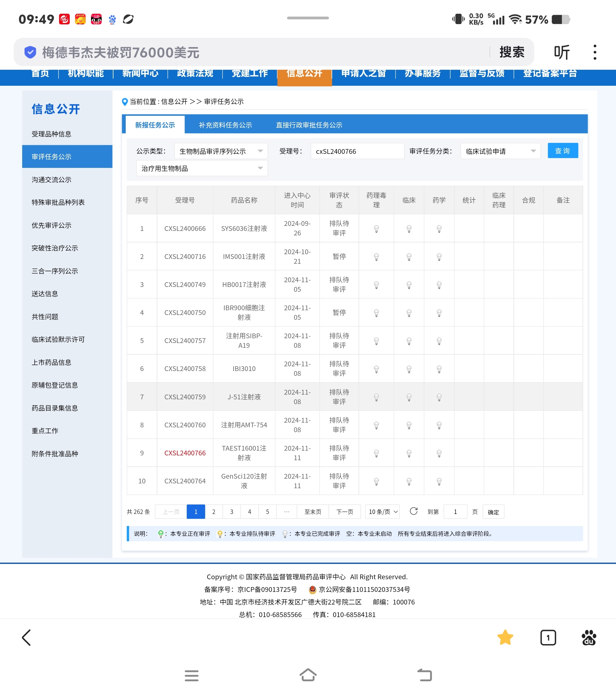Viewport: 616px width, 695px height.
Task: Open the tab counter icon
Action: pos(548,638)
